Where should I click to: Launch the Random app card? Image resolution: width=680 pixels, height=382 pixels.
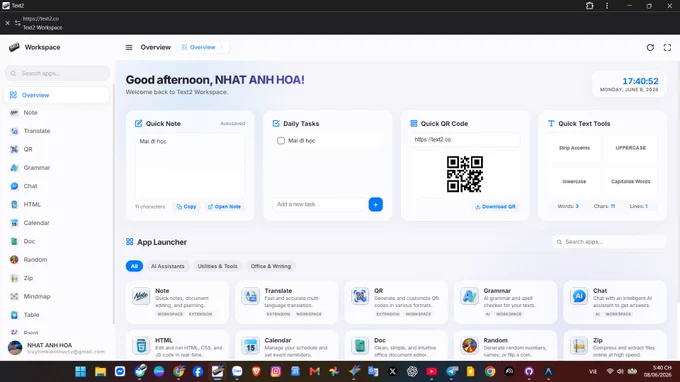[505, 346]
